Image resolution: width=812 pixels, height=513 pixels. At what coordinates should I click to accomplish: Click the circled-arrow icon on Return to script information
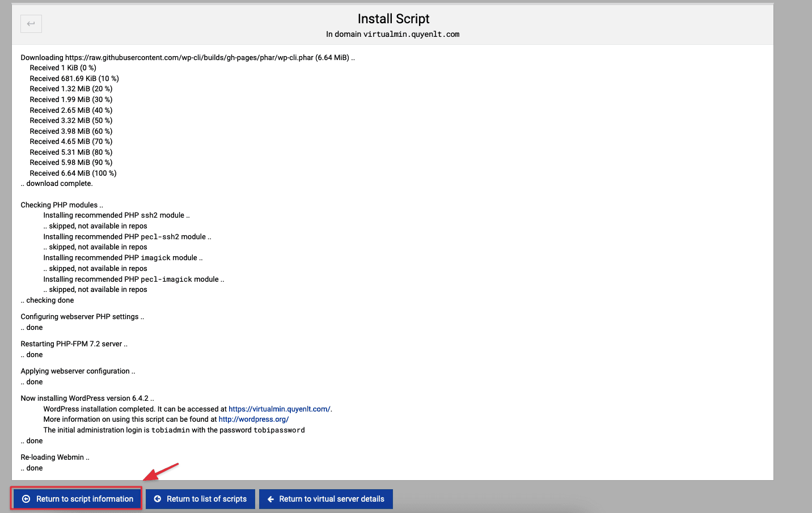point(26,499)
